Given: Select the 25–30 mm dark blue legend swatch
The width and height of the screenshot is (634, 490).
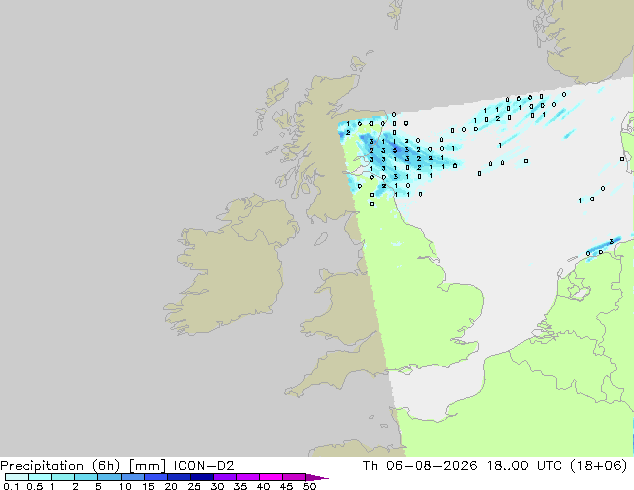Looking at the screenshot, I should click(202, 477).
